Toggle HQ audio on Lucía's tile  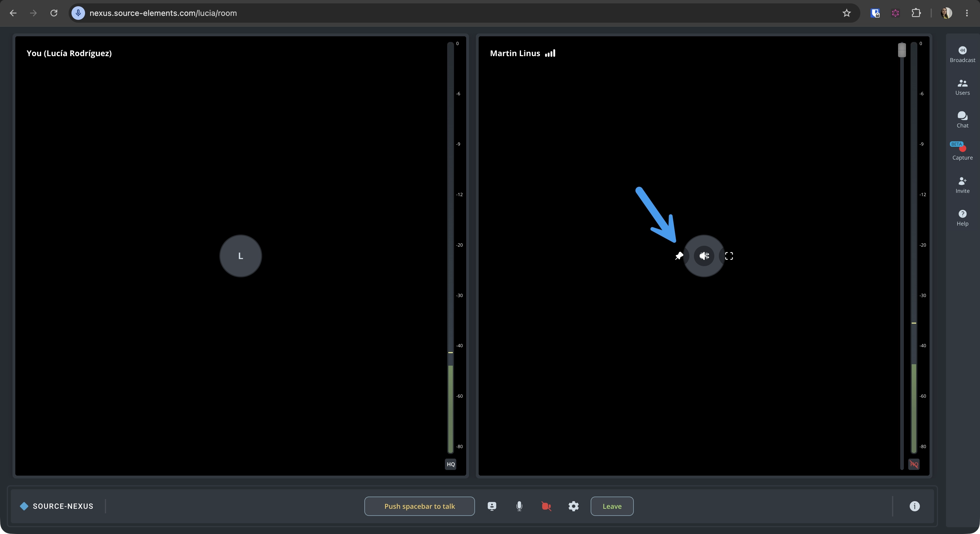coord(450,464)
